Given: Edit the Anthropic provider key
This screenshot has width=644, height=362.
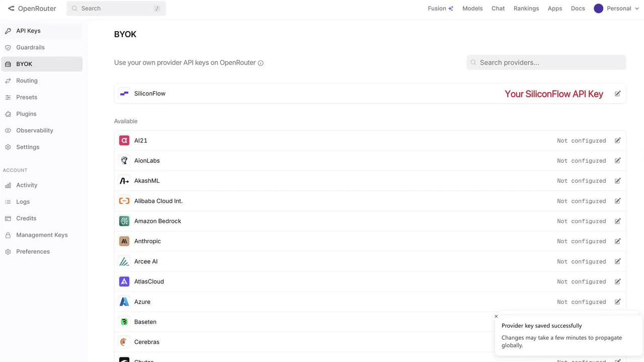Looking at the screenshot, I should point(617,241).
